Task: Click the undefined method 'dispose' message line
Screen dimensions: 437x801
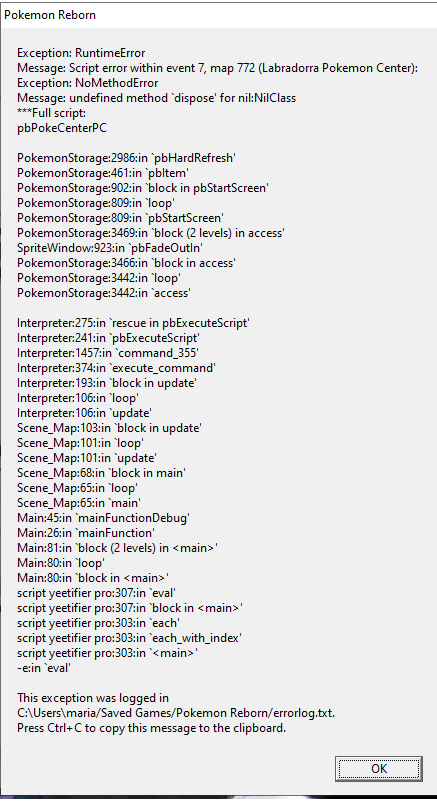Action: 156,98
